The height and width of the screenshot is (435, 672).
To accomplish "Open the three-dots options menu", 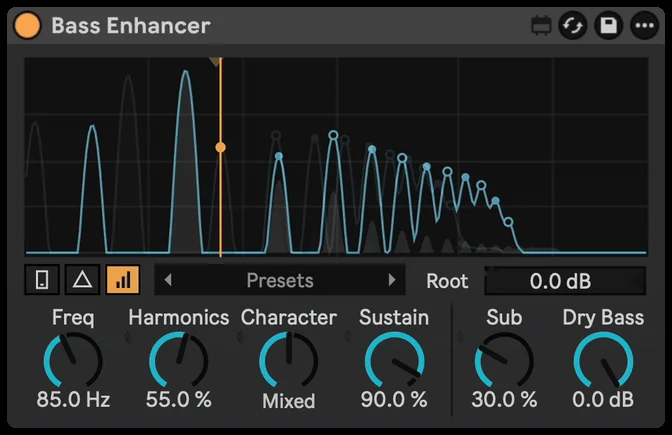I will tap(645, 26).
